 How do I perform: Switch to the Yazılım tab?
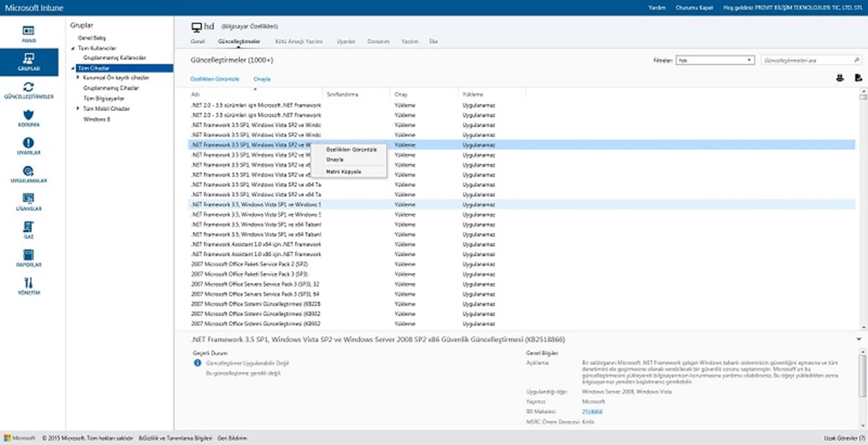(x=409, y=42)
